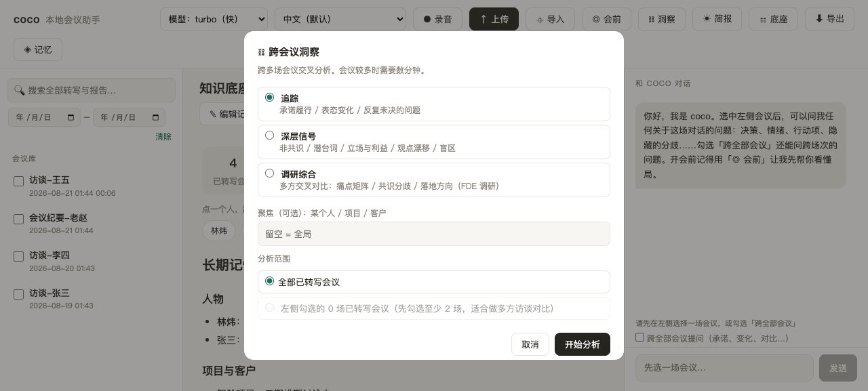Tick the 会议纪要-老赵 meeting checkbox
The width and height of the screenshot is (868, 391).
[19, 219]
